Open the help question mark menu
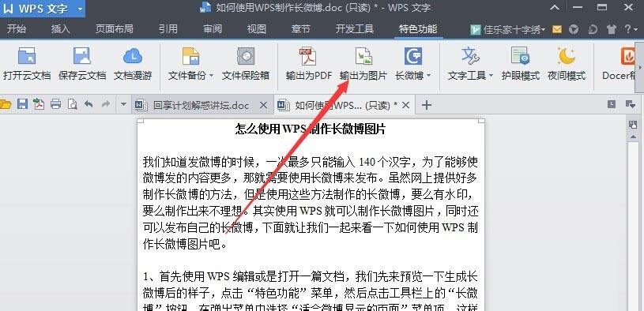 click(x=631, y=29)
